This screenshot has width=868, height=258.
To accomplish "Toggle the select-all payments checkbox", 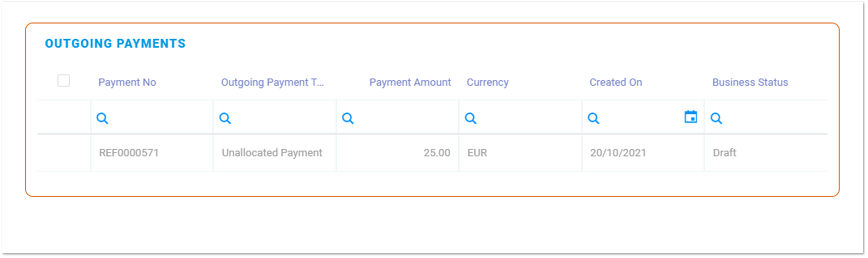I will [64, 81].
